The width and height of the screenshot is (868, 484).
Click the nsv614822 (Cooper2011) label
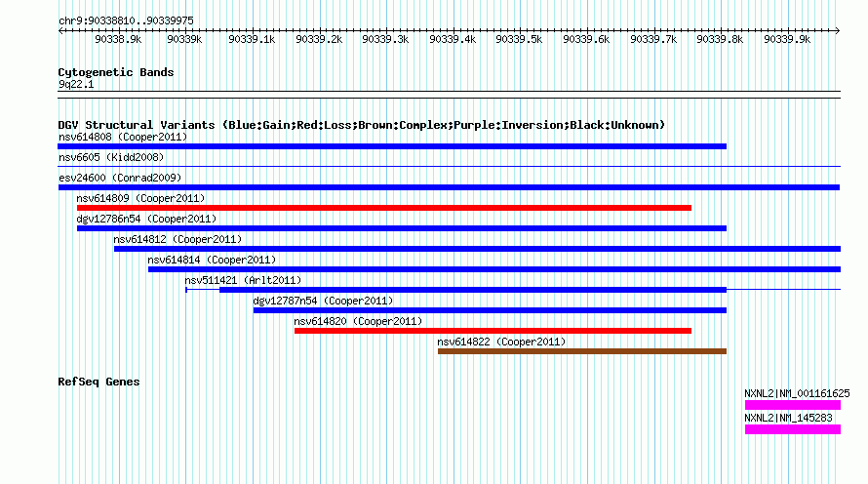pyautogui.click(x=501, y=342)
